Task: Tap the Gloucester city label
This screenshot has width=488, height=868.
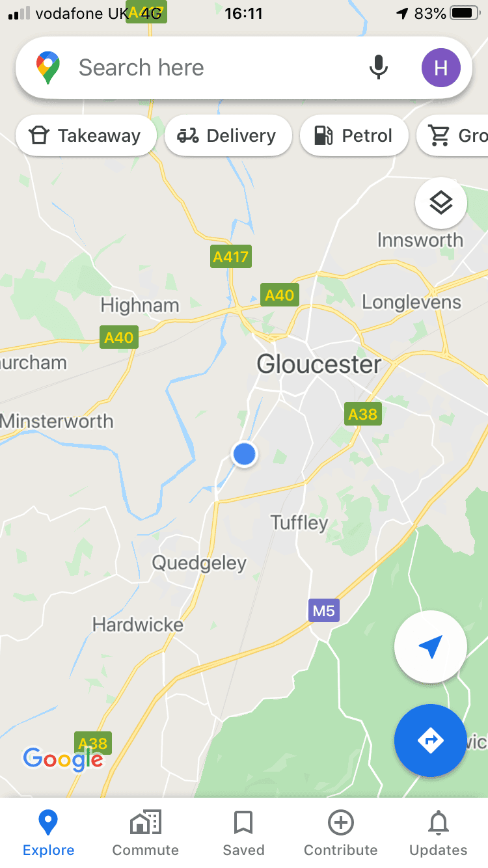Action: coord(319,364)
